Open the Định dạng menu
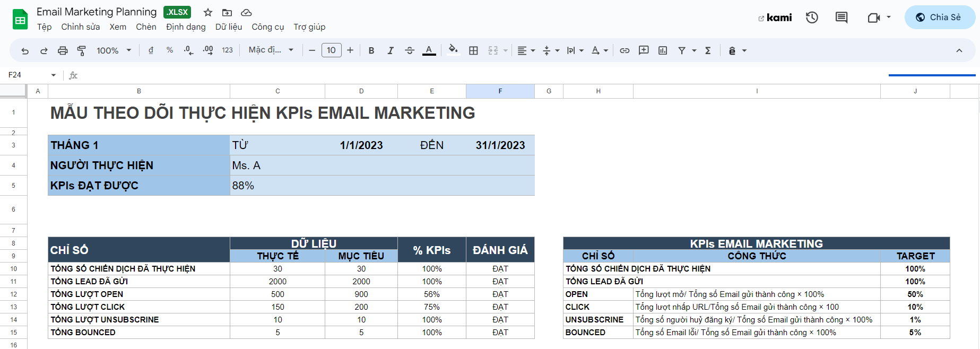The height and width of the screenshot is (349, 980). click(x=186, y=27)
